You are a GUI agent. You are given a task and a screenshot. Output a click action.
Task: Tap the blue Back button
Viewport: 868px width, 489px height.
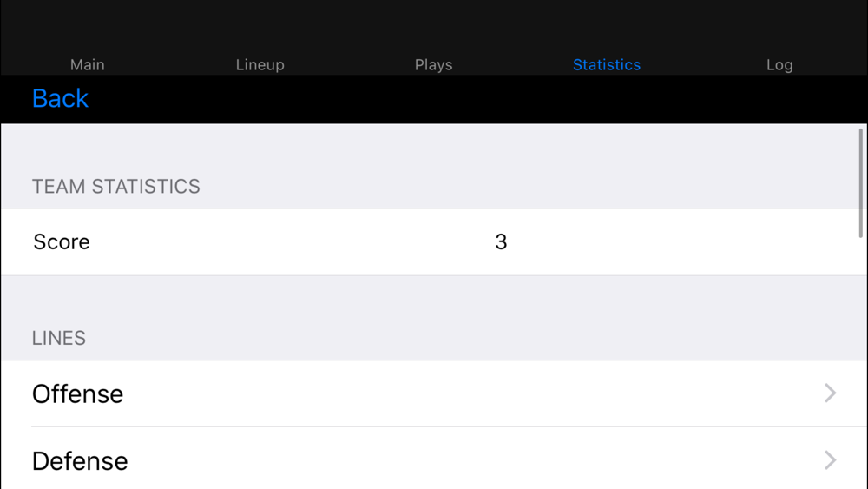(61, 98)
